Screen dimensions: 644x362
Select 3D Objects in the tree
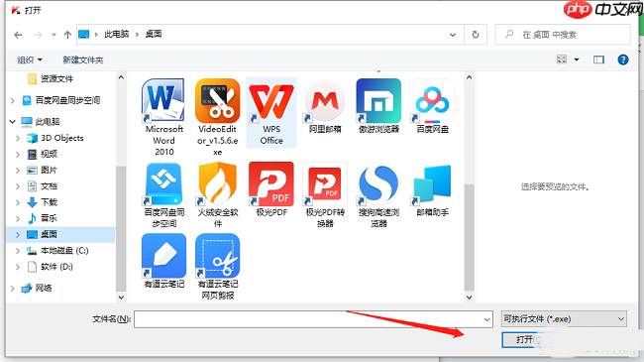62,138
